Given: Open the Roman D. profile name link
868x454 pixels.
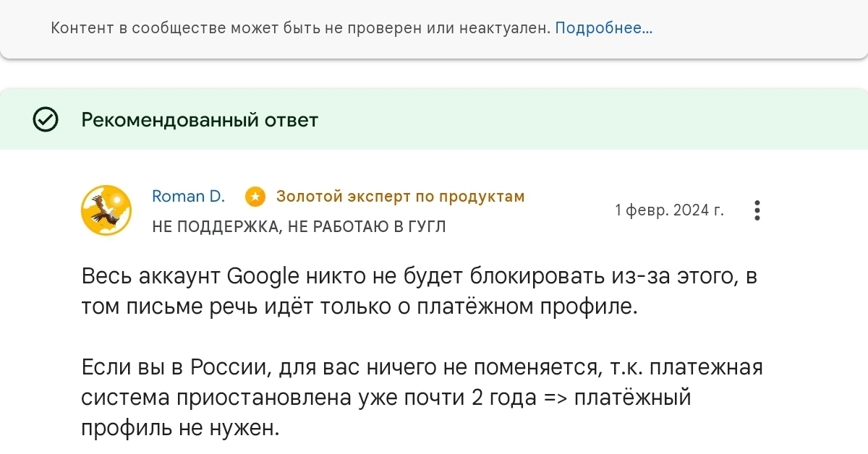Looking at the screenshot, I should 188,196.
